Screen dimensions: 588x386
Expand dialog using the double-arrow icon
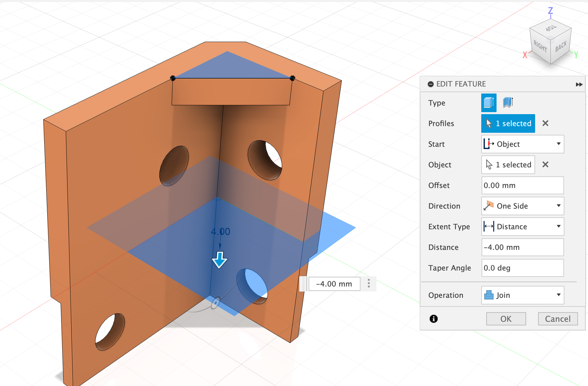coord(579,85)
